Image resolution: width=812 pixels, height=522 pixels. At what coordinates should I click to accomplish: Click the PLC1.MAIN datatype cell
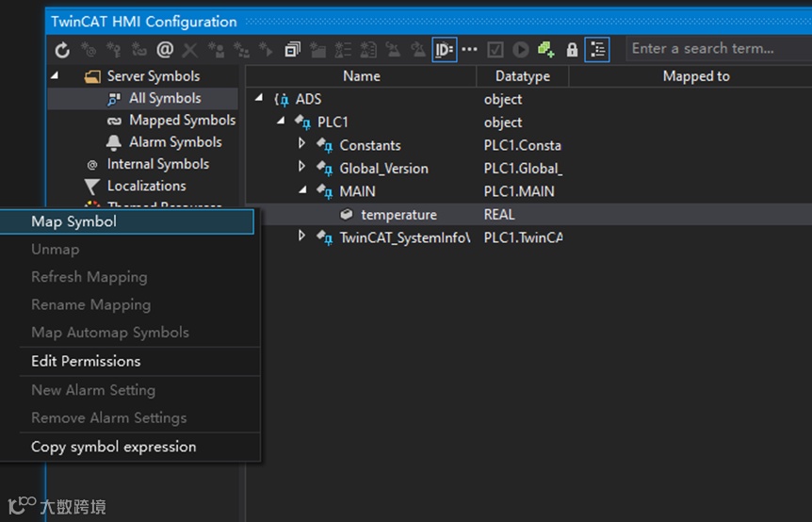pyautogui.click(x=519, y=191)
